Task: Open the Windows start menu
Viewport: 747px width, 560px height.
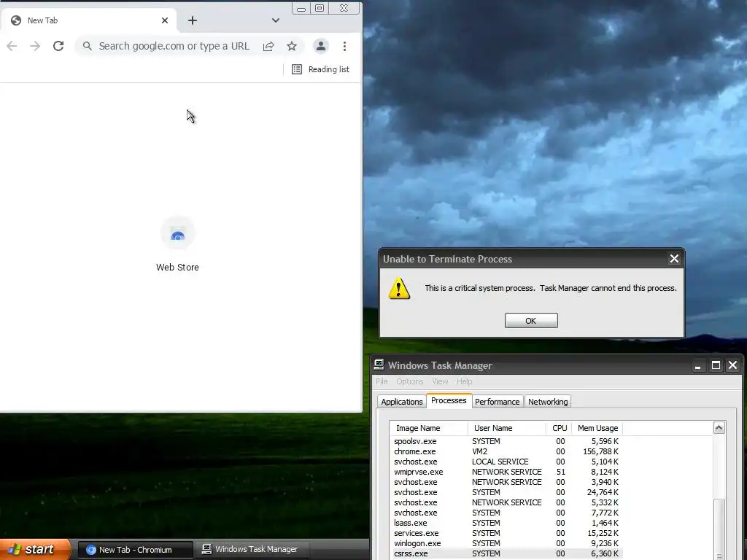Action: [x=35, y=550]
